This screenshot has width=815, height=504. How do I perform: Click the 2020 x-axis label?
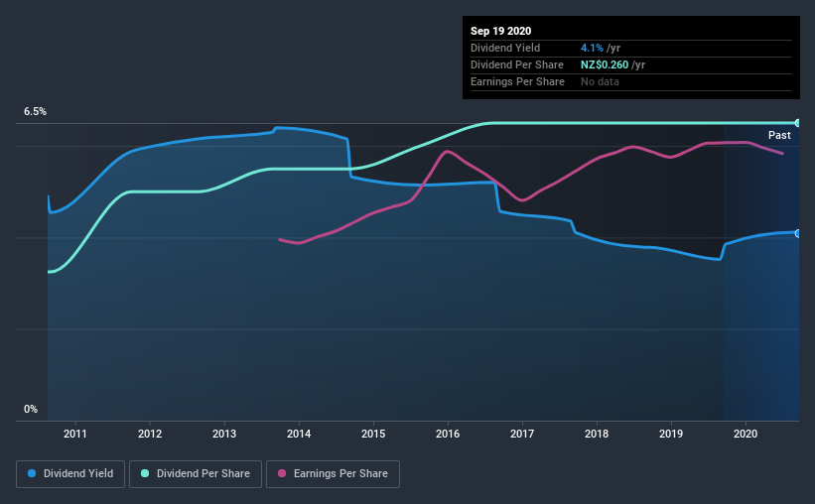pos(746,434)
